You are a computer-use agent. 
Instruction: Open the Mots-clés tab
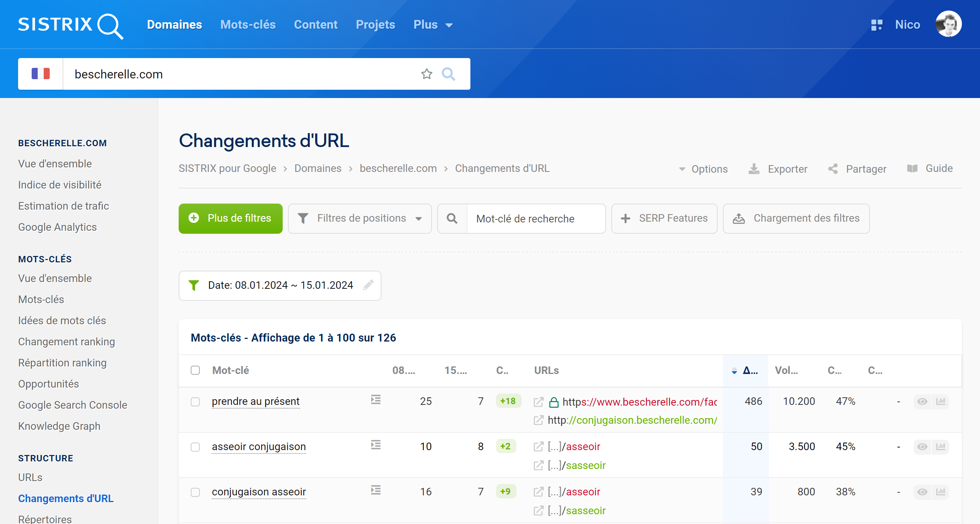248,25
